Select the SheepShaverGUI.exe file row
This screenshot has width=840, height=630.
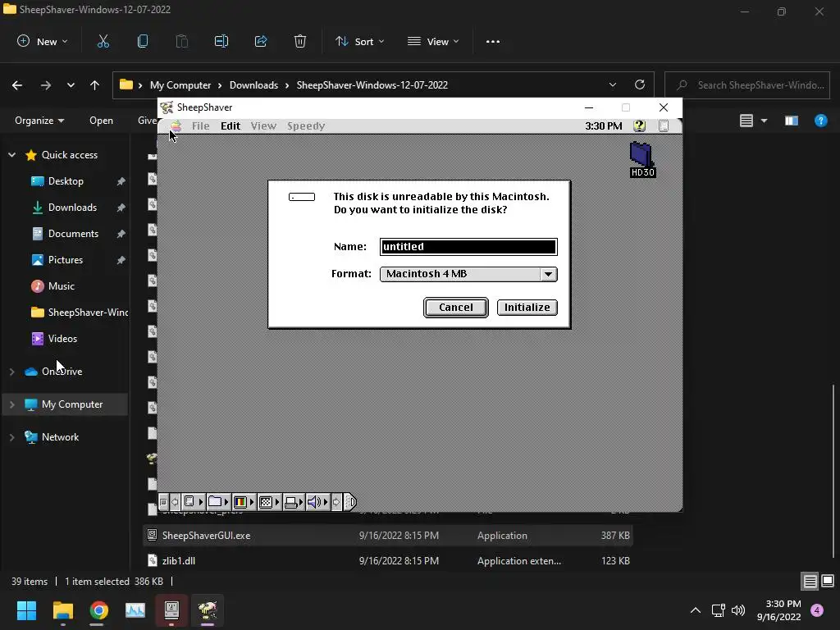[x=388, y=535]
